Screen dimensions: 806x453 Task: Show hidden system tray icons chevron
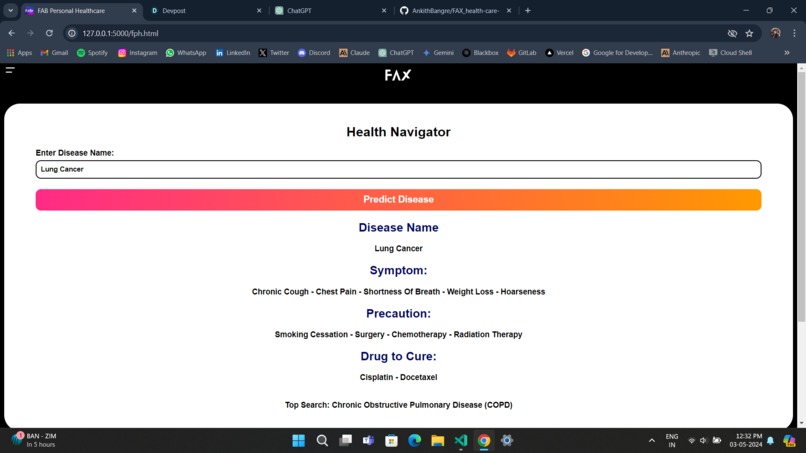tap(652, 441)
